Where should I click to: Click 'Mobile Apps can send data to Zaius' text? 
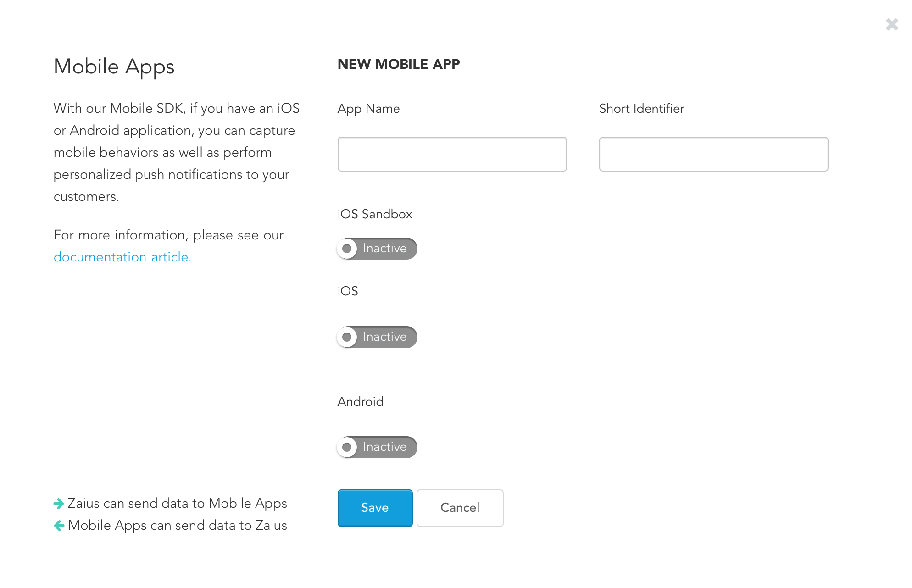177,525
